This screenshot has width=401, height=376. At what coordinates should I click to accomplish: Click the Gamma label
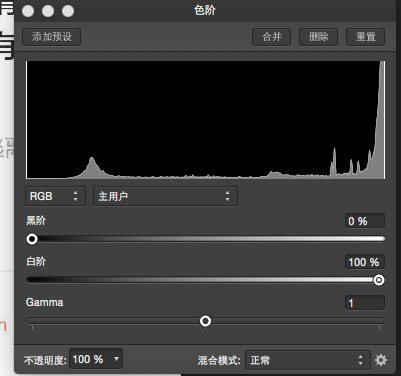click(x=44, y=302)
